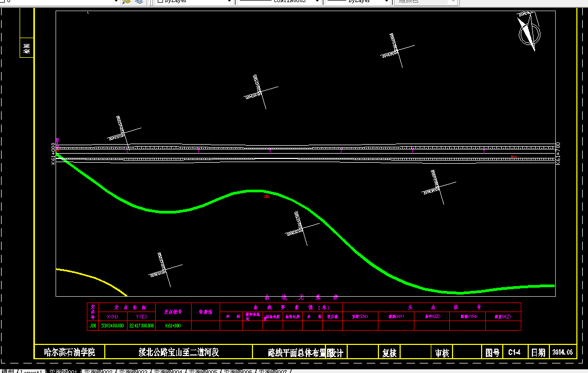Switch to the 平面图004 layout tab

click(168, 371)
